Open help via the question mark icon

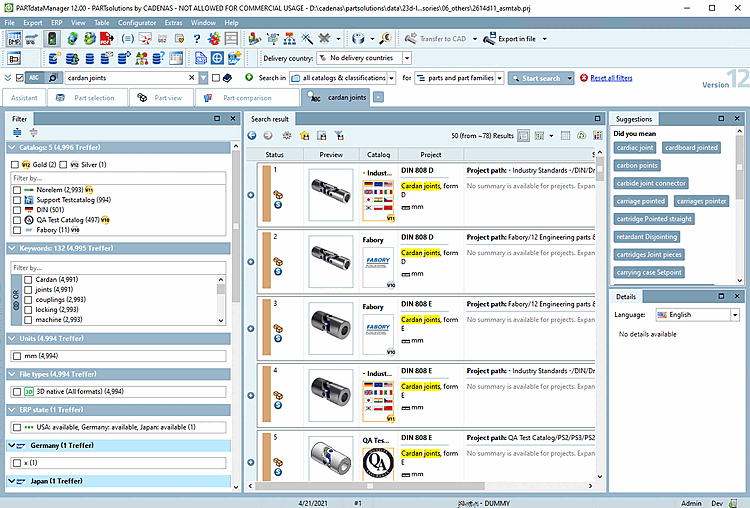(197, 39)
